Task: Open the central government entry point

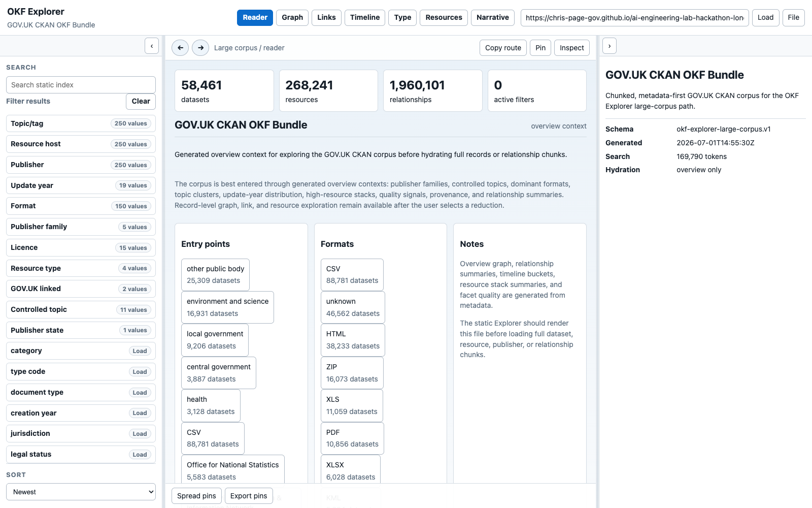Action: coord(218,373)
